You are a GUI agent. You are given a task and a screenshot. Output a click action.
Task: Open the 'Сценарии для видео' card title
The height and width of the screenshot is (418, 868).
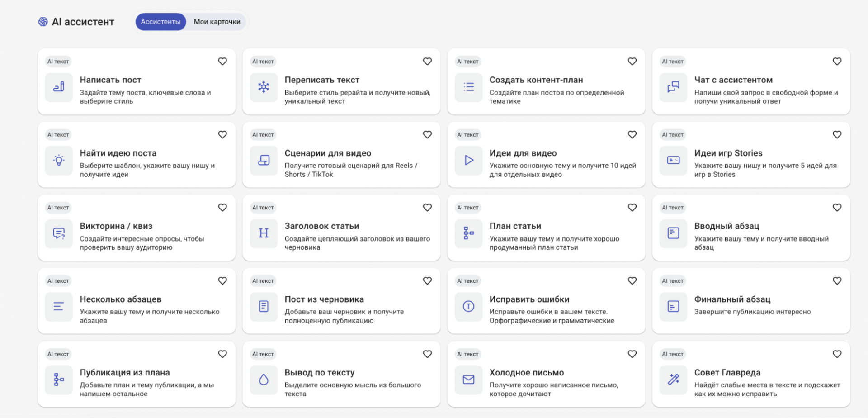coord(328,153)
